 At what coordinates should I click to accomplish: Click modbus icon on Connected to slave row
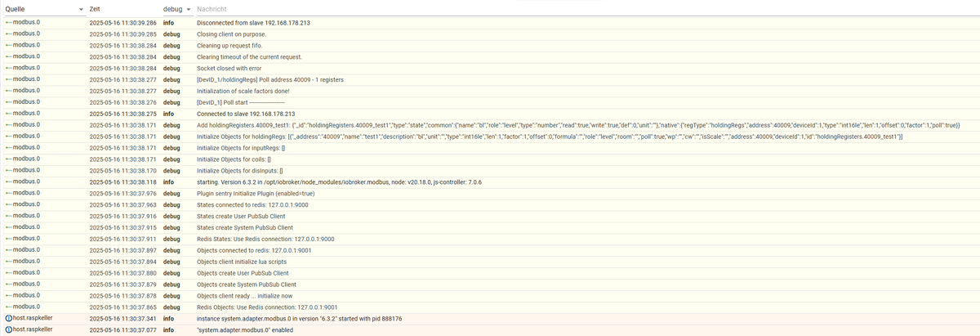[x=9, y=114]
